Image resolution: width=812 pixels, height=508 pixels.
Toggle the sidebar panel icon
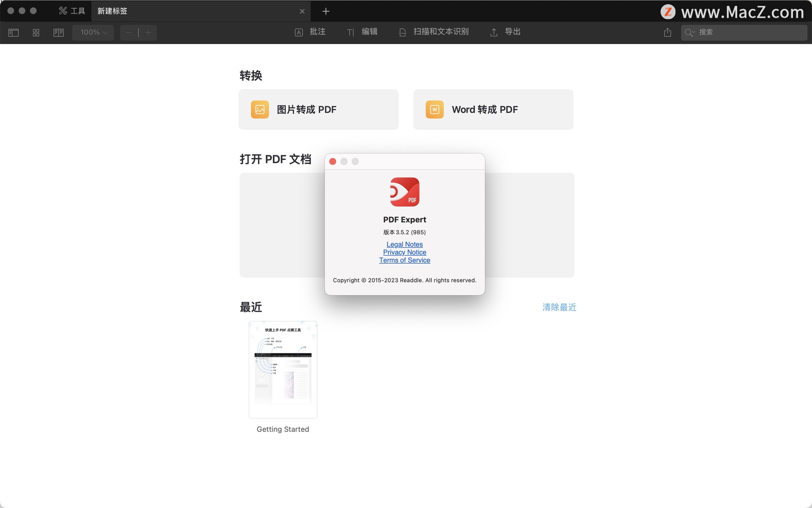point(14,33)
